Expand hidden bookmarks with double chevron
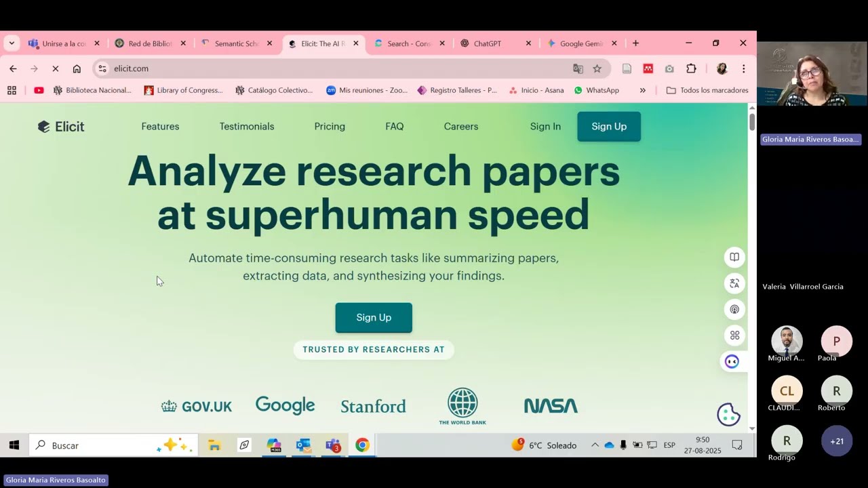 click(642, 90)
